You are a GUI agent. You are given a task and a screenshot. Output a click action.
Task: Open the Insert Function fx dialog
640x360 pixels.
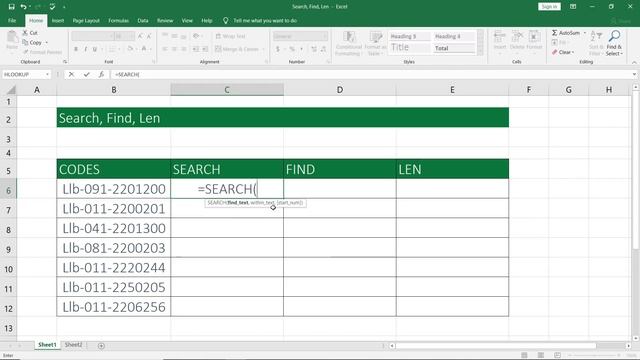[101, 74]
